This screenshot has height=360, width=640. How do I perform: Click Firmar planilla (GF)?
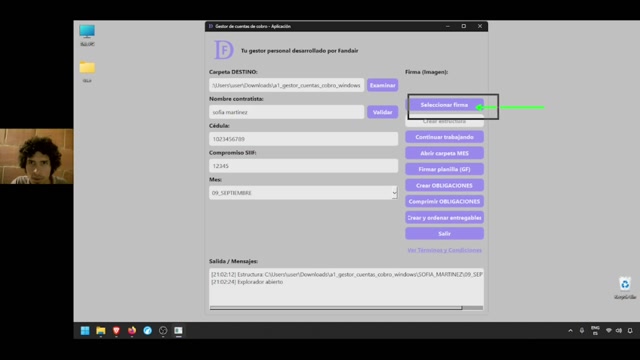(x=444, y=169)
